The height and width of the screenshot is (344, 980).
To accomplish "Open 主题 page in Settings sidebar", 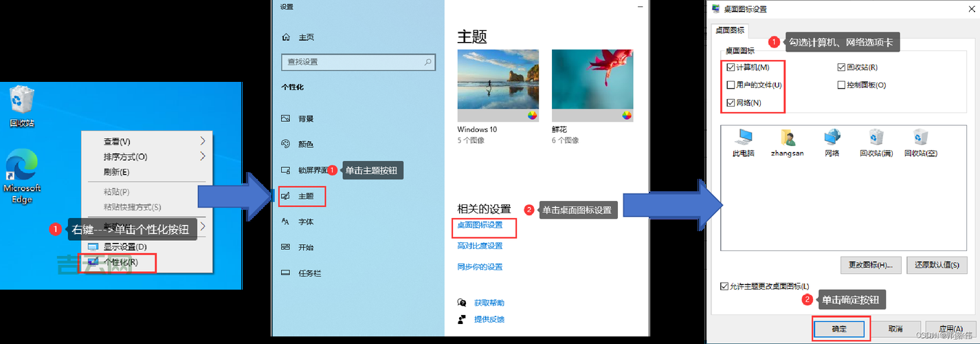I will tap(298, 196).
